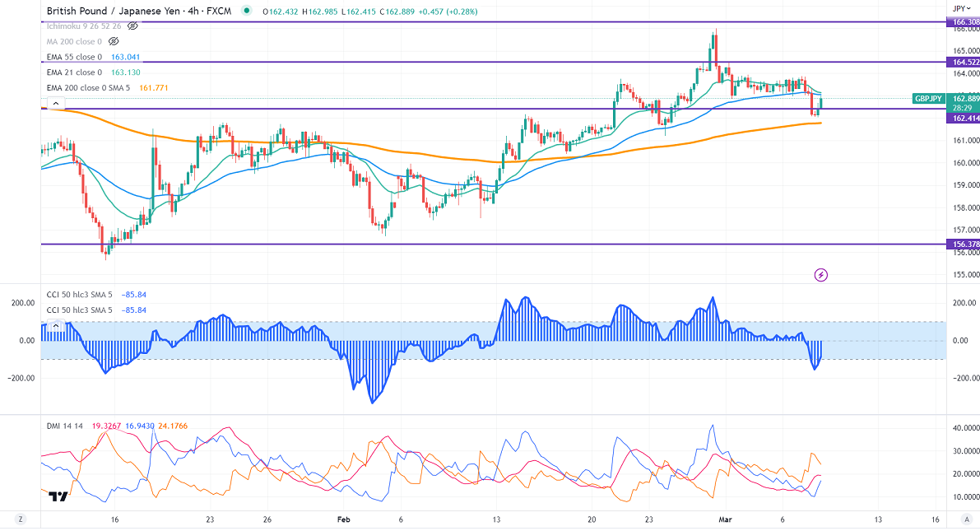Click the Feb date on time axis
This screenshot has height=531, width=980.
tap(344, 519)
